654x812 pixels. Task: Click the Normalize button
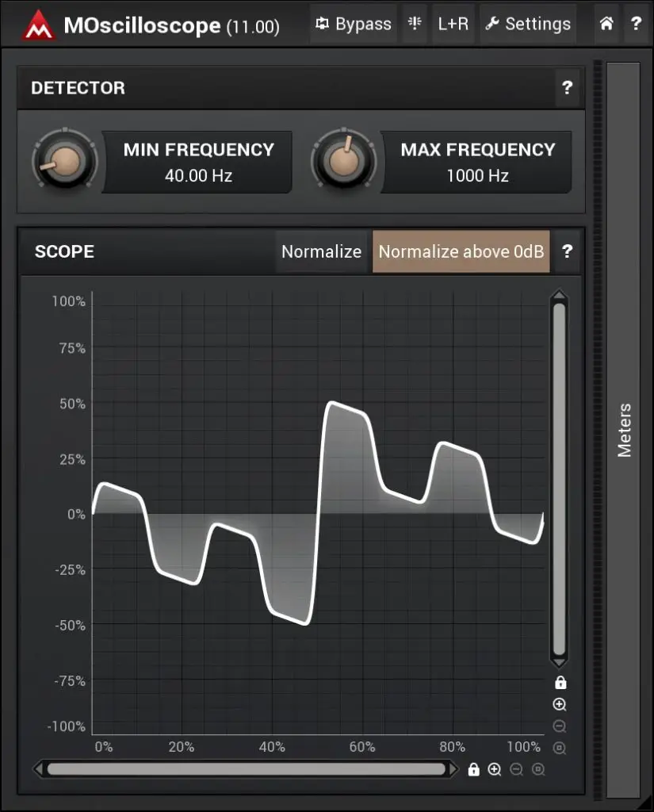click(321, 251)
